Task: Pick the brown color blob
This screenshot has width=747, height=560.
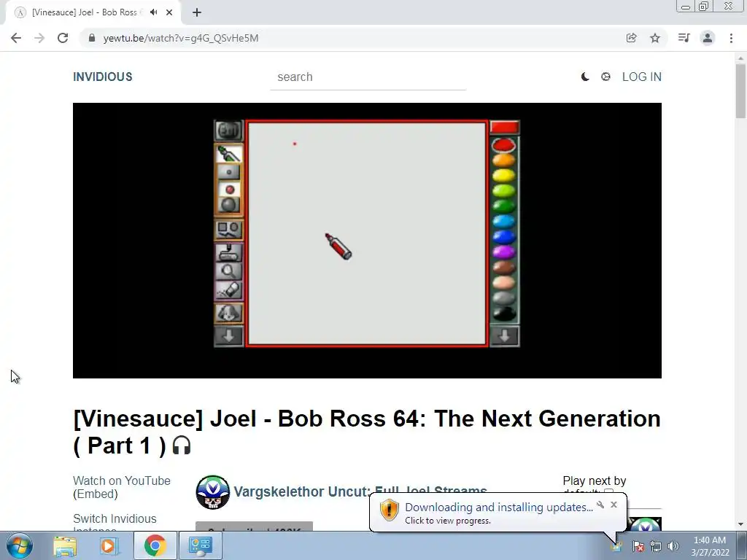Action: tap(503, 267)
